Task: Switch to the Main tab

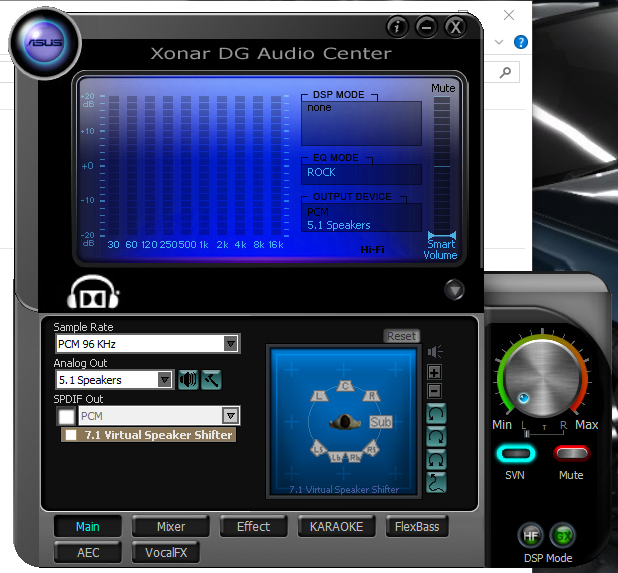Action: tap(87, 526)
